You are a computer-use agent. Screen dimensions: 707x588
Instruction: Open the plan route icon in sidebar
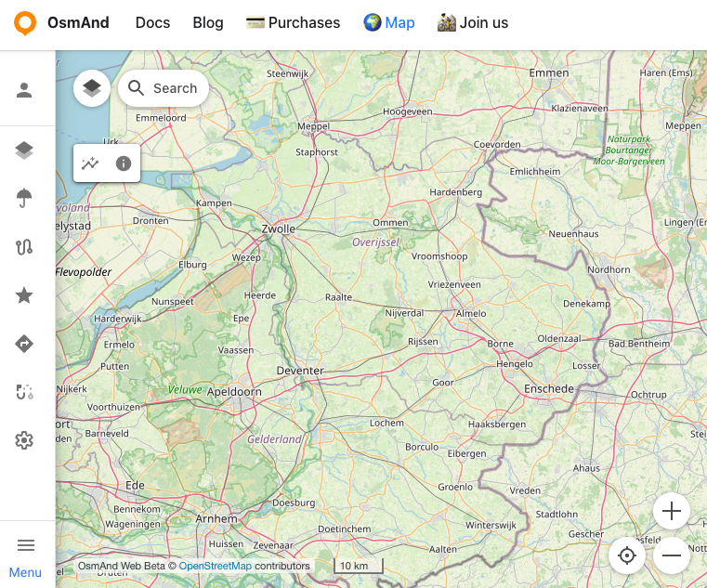(x=25, y=392)
